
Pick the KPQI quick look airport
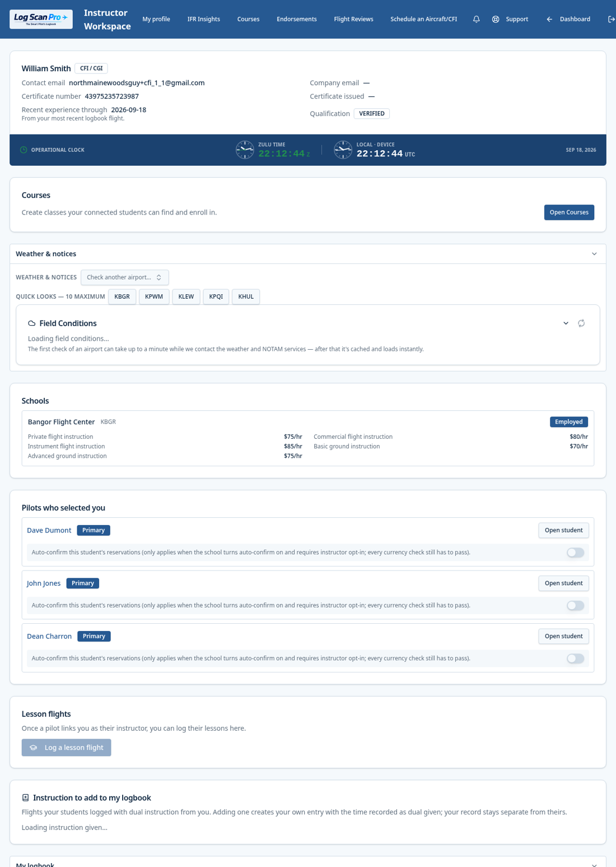(x=216, y=296)
